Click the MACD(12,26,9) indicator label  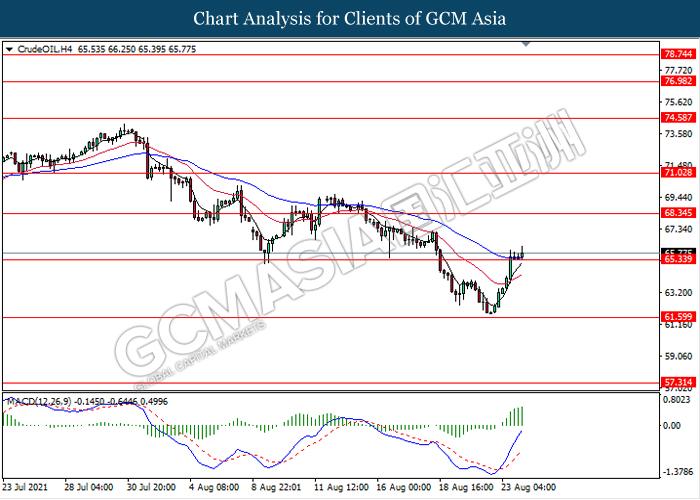coord(39,401)
